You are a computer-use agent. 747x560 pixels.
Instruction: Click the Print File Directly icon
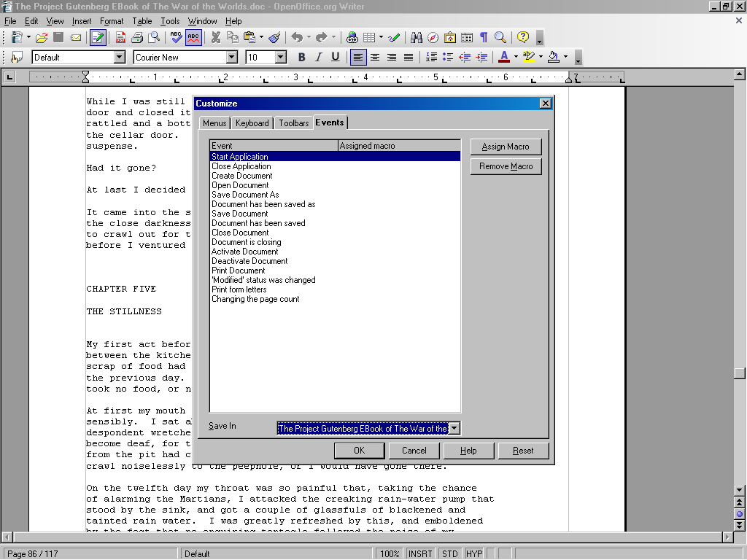tap(137, 37)
